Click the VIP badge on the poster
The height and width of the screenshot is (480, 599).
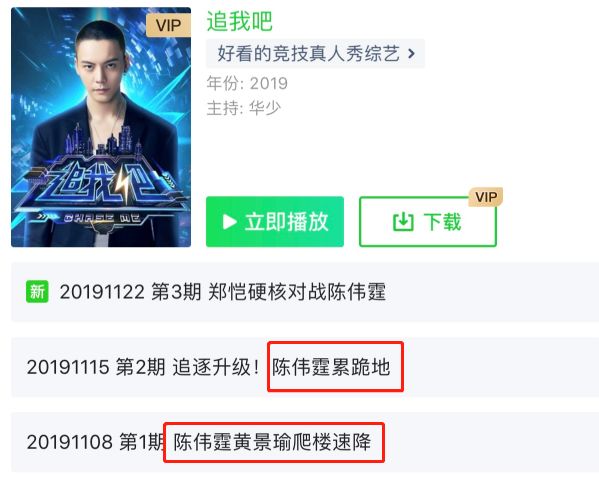[x=168, y=26]
